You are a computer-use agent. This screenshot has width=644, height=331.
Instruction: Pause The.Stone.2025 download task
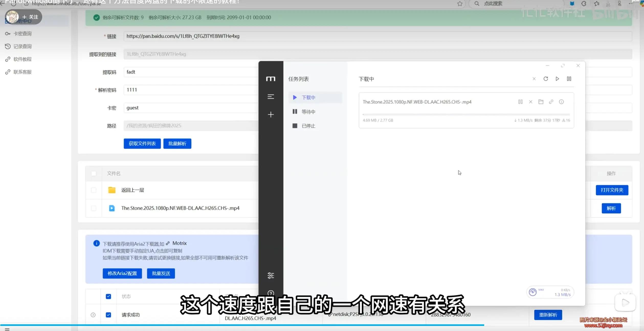tap(520, 102)
